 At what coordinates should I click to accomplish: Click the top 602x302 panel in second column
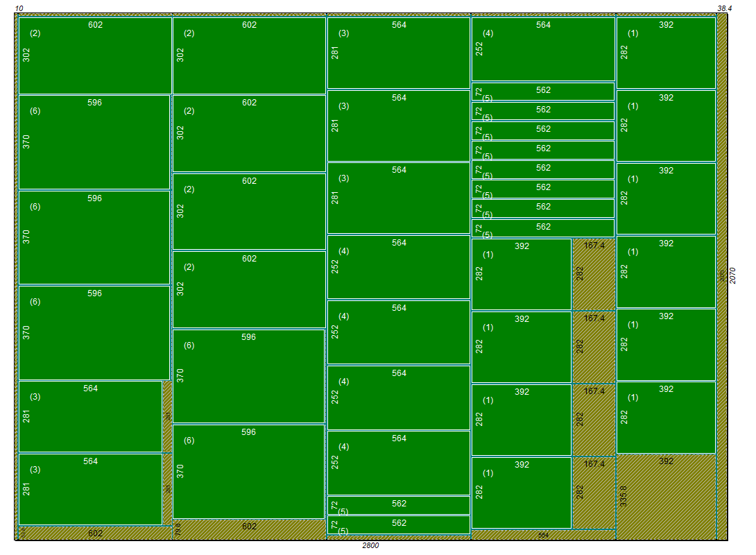[249, 55]
